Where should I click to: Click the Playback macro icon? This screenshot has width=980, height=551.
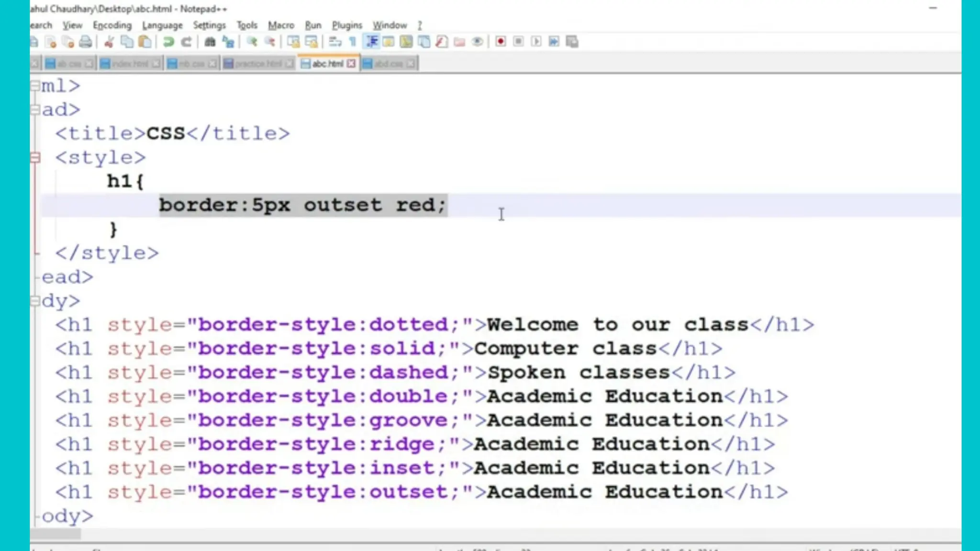tap(536, 42)
